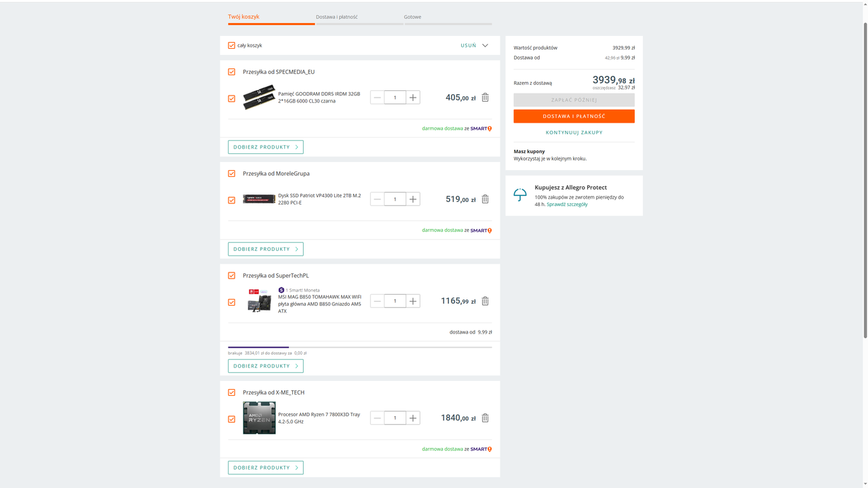Image resolution: width=868 pixels, height=488 pixels.
Task: Click the SMART logo under Patriot SSD
Action: click(481, 230)
